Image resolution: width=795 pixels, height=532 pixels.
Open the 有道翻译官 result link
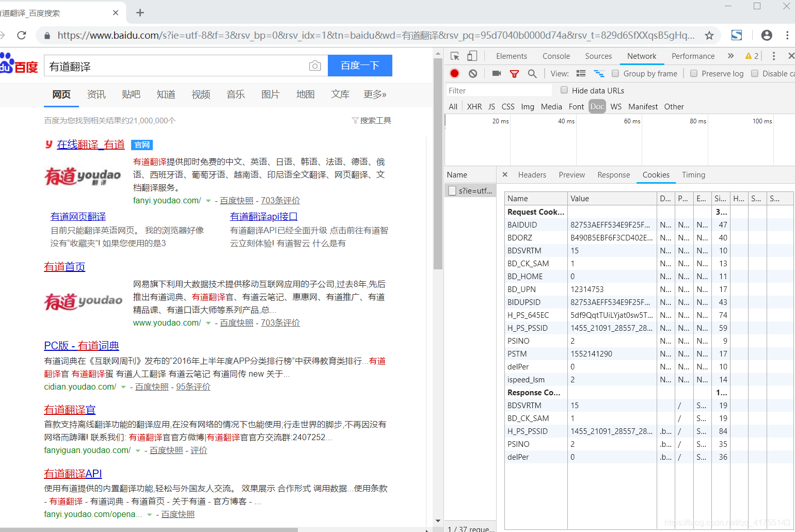[x=70, y=410]
